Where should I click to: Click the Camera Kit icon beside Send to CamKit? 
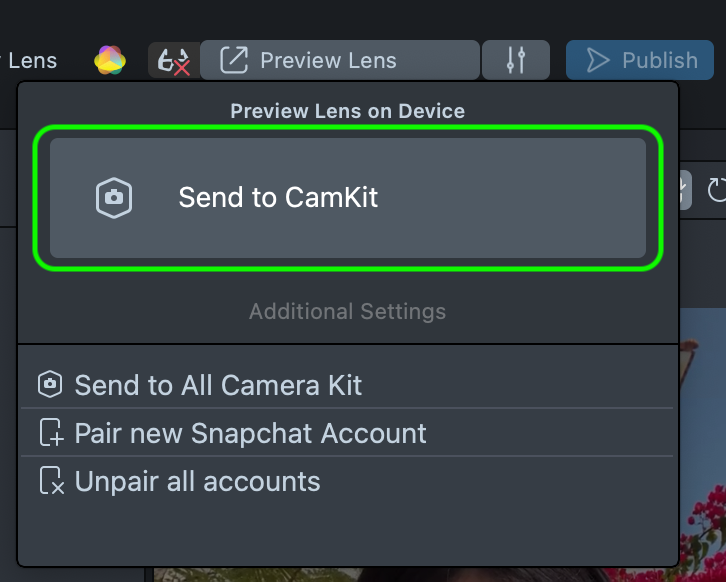point(114,197)
